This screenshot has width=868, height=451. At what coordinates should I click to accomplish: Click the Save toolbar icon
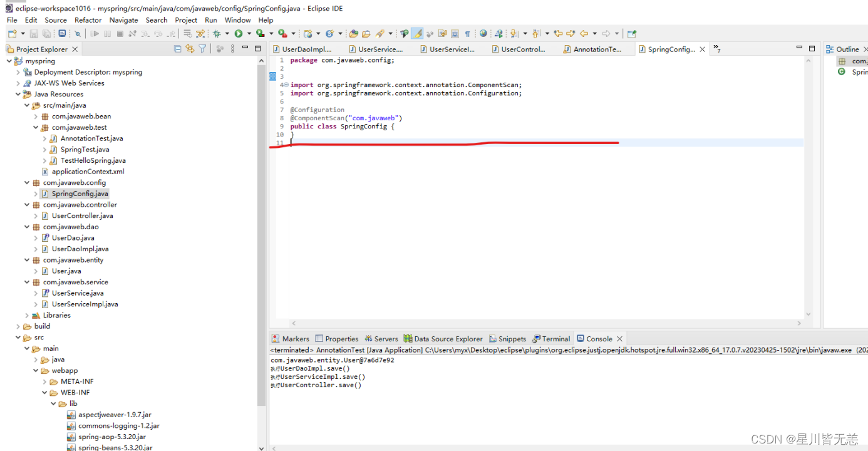pyautogui.click(x=34, y=33)
